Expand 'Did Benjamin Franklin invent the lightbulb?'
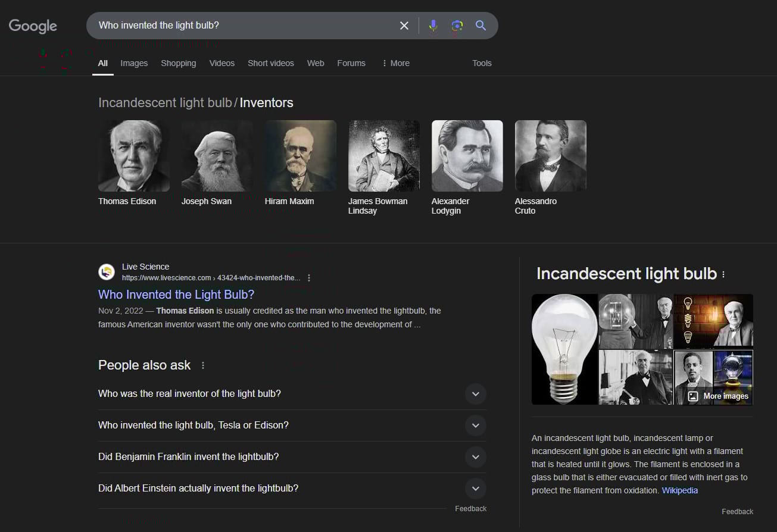The width and height of the screenshot is (777, 532). click(x=475, y=457)
